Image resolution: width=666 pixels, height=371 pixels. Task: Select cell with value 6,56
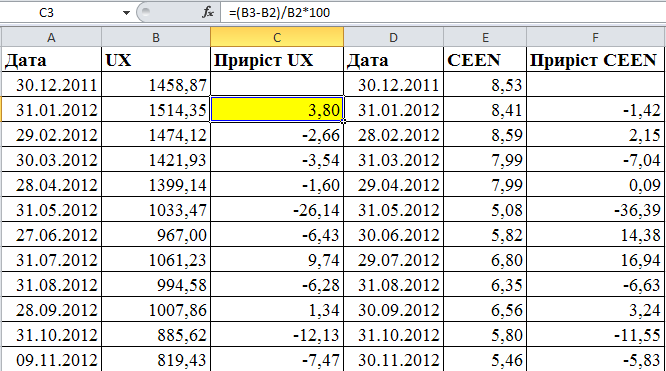coord(485,310)
